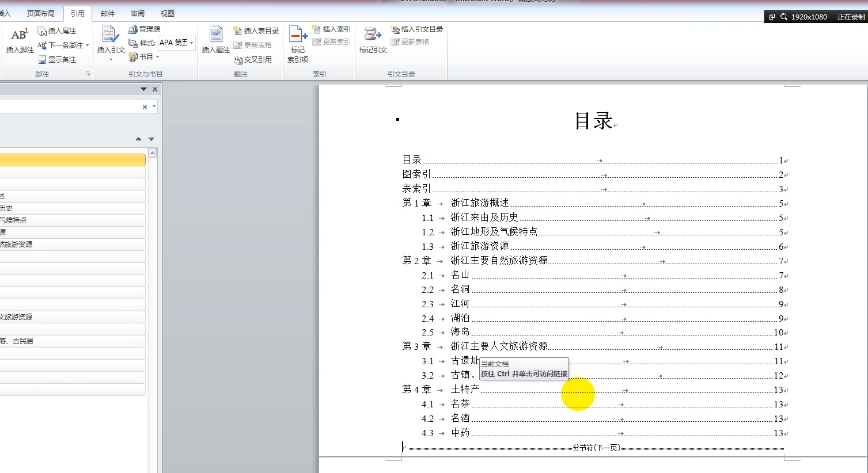Click Mark Citation (标记引文) icon
Screen dimensions: 868x473
coord(372,35)
